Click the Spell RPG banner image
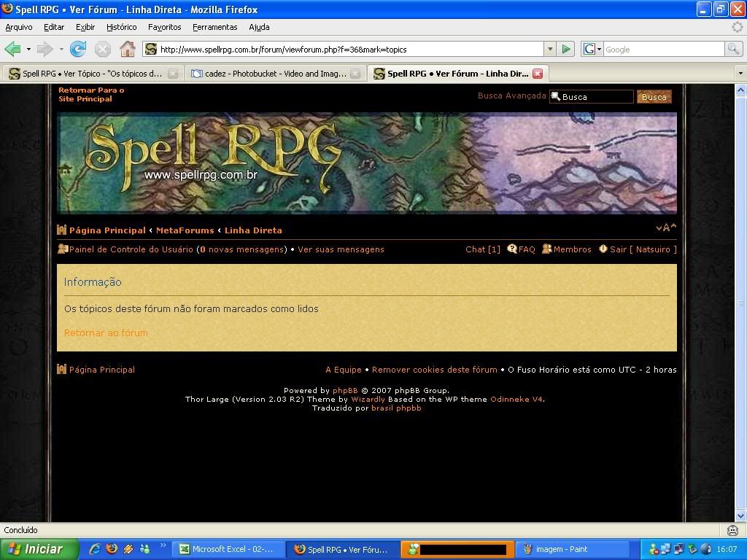747x560 pixels. 367,163
